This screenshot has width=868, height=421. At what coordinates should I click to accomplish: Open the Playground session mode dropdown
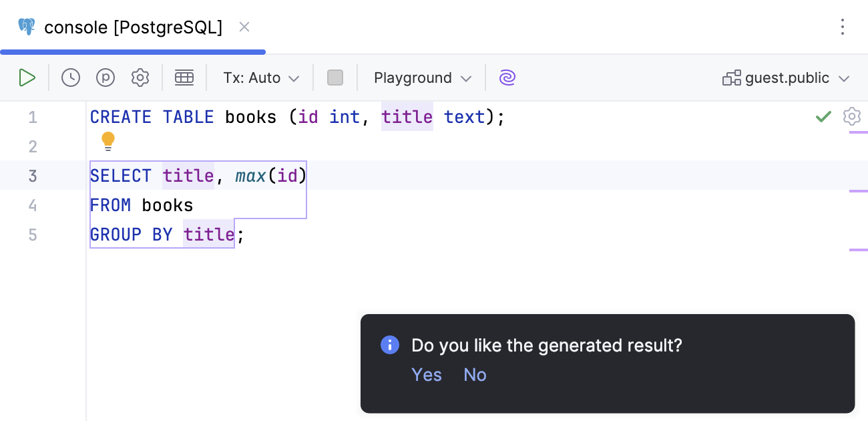(x=422, y=78)
